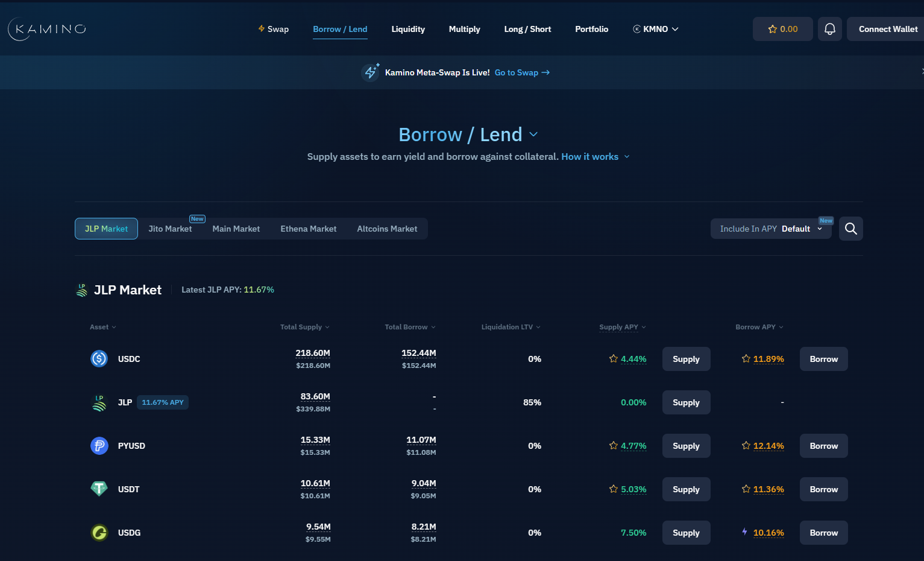Expand the KMNO dropdown menu
Viewport: 924px width, 561px height.
click(x=656, y=29)
